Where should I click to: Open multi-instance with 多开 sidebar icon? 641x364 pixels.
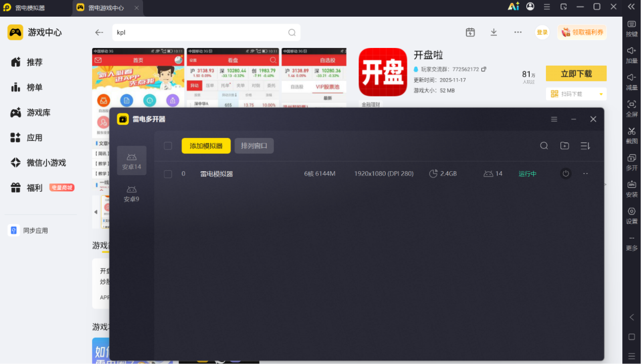[x=632, y=162]
